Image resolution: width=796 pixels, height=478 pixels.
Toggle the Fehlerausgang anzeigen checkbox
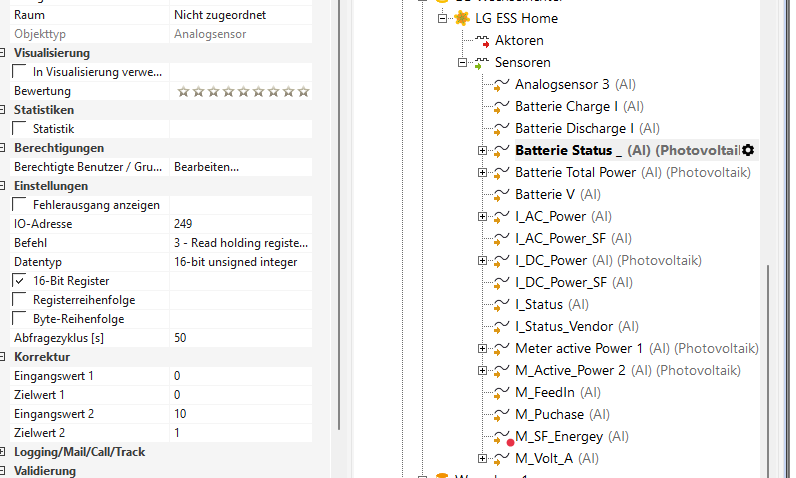click(20, 205)
